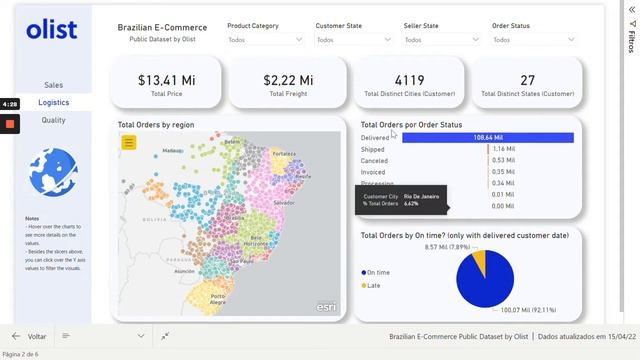This screenshot has height=360, width=640.
Task: Open the Seller State dropdown
Action: point(442,40)
